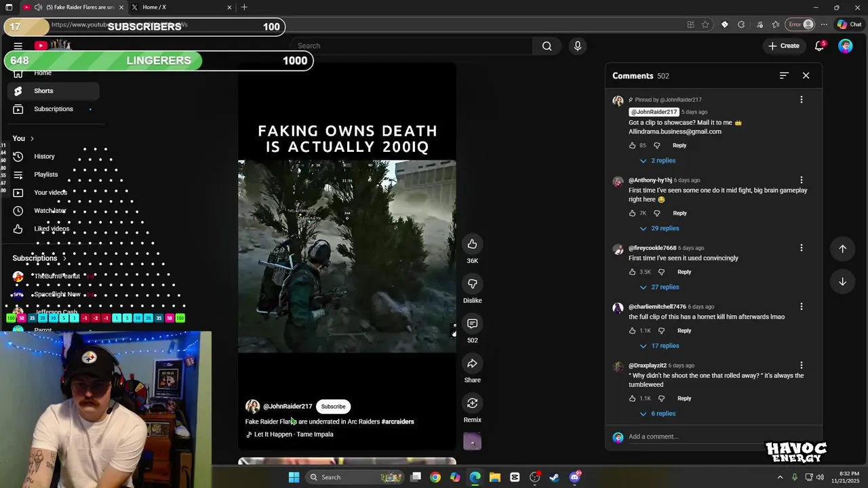This screenshot has width=868, height=488.
Task: Select Shorts in the sidebar
Action: pyautogui.click(x=53, y=91)
